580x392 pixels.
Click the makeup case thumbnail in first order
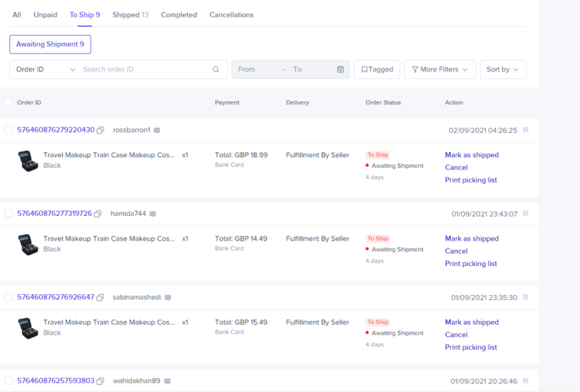coord(28,160)
